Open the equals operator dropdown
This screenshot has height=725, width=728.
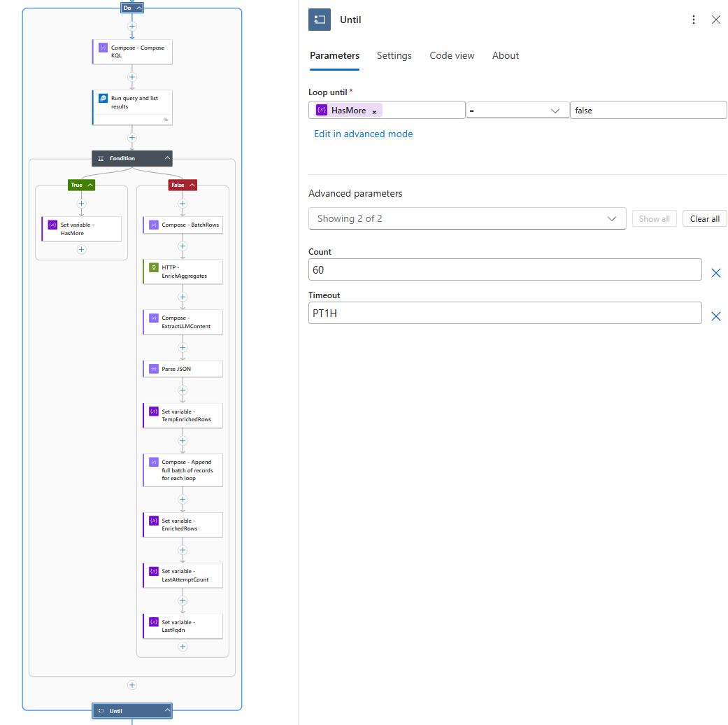point(517,111)
